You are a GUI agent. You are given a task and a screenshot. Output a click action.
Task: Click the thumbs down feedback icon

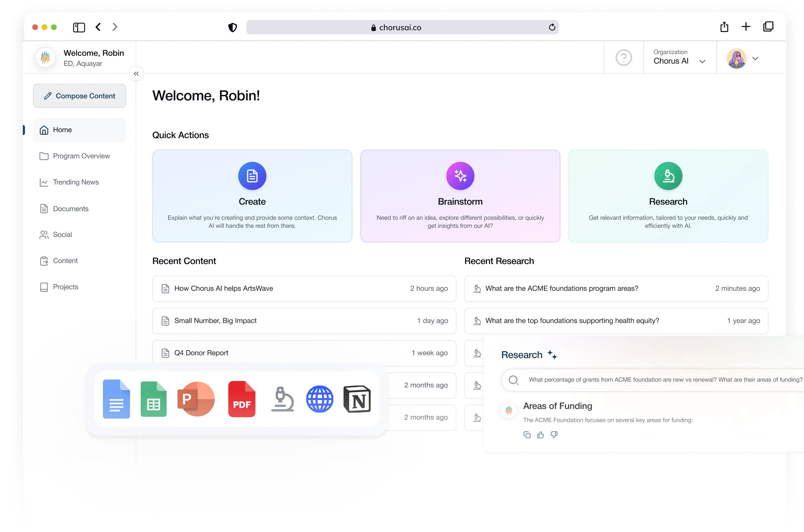click(x=554, y=435)
